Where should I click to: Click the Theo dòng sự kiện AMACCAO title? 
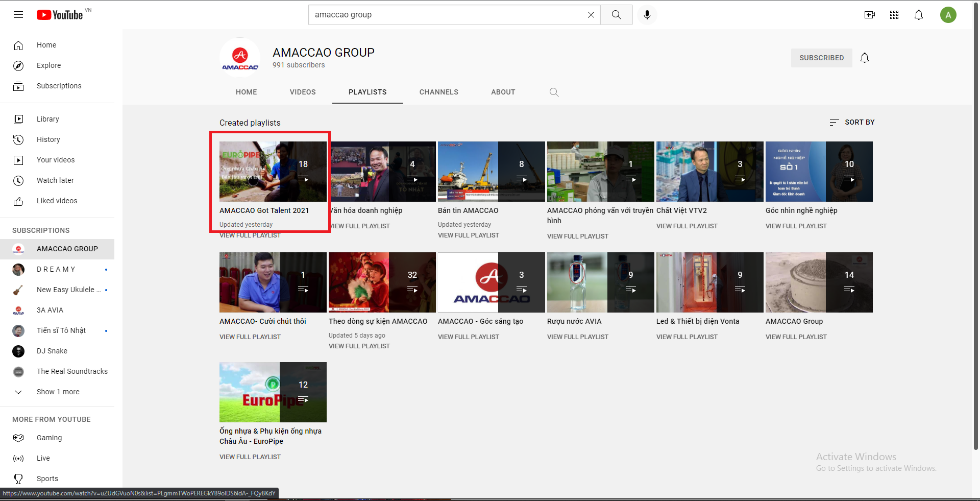(378, 321)
